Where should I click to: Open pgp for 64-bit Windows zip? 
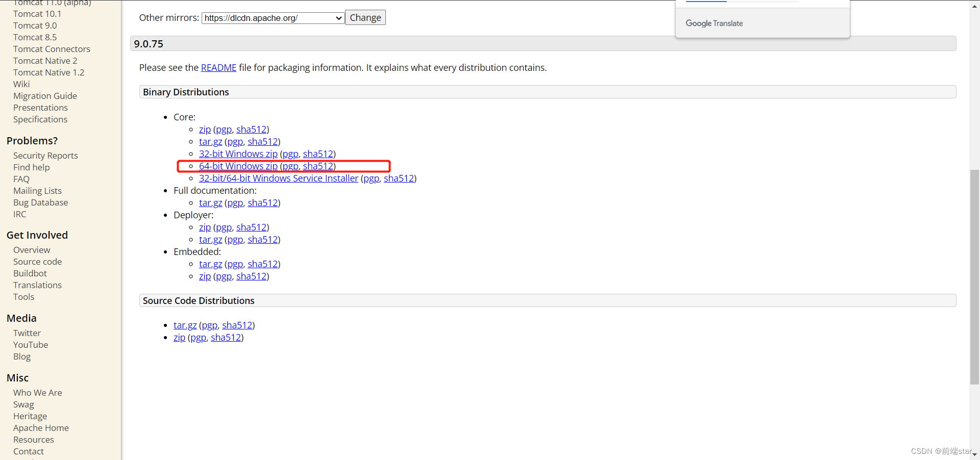coord(290,166)
